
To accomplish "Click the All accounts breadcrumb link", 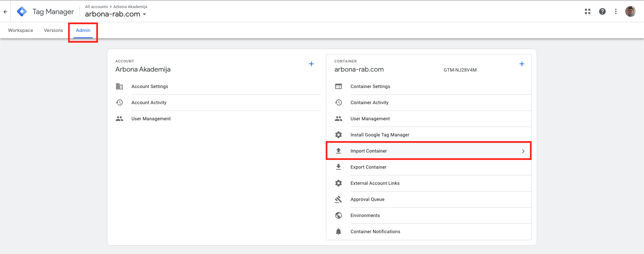I will click(97, 7).
